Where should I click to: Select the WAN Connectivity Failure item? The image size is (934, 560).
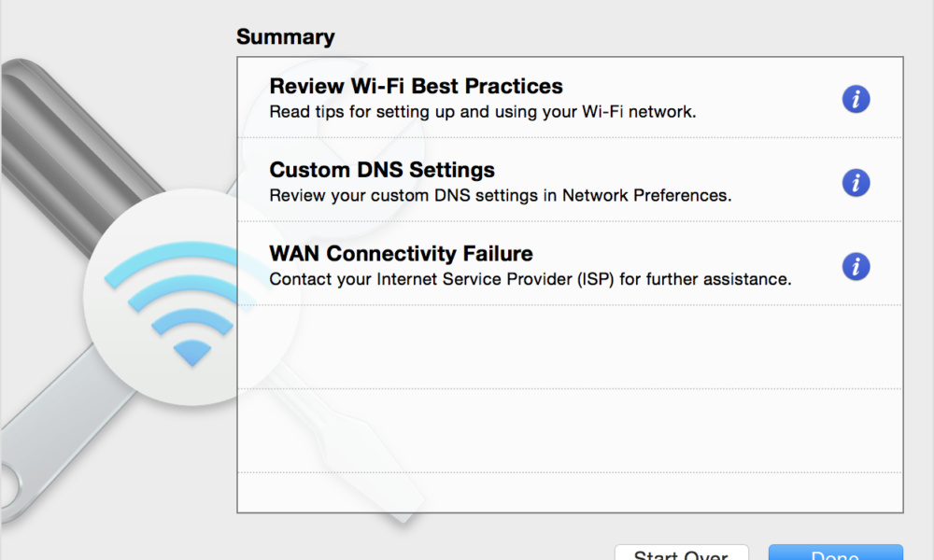[523, 264]
